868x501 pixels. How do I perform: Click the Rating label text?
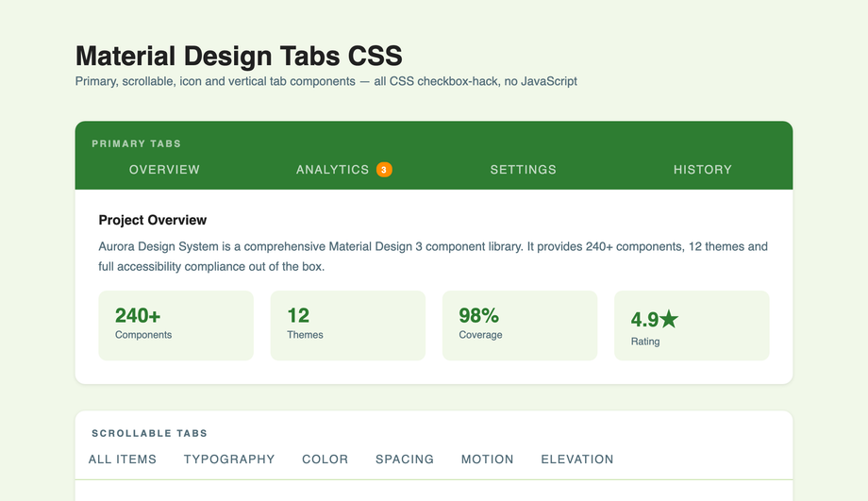[x=645, y=342]
